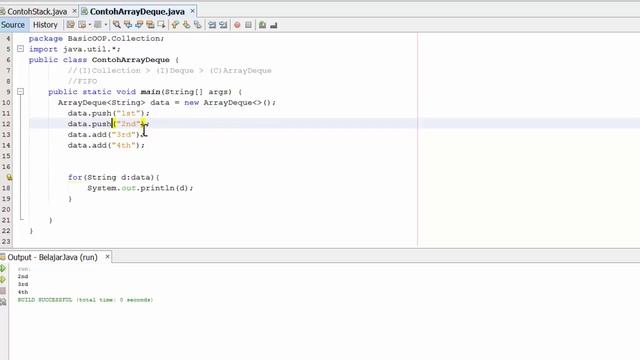Jump to the Last Edit location icon

pyautogui.click(x=71, y=25)
